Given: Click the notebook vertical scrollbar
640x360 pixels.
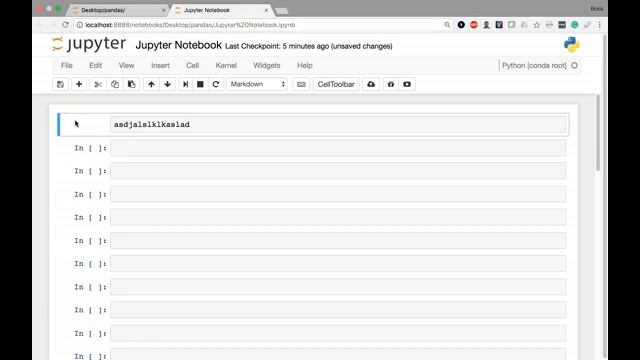Looking at the screenshot, I should click(598, 133).
